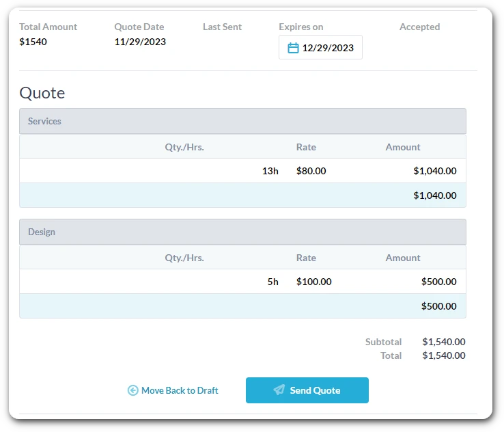This screenshot has height=432, width=504.
Task: Collapse the Design section header
Action: pyautogui.click(x=242, y=232)
